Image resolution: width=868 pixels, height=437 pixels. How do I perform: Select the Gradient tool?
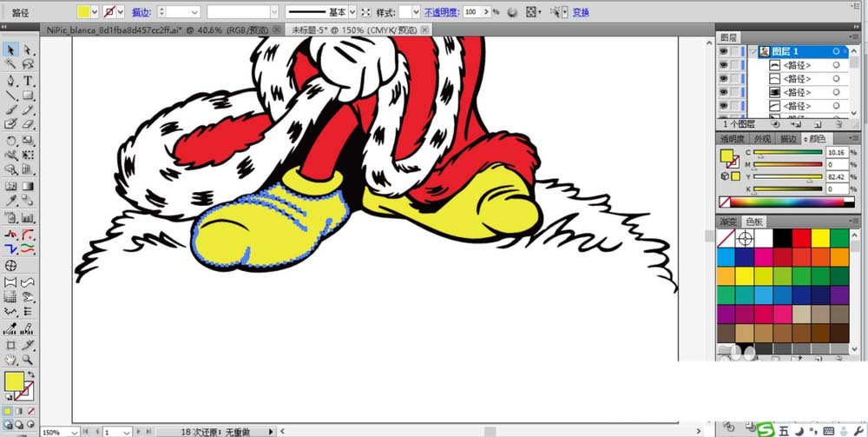(28, 186)
